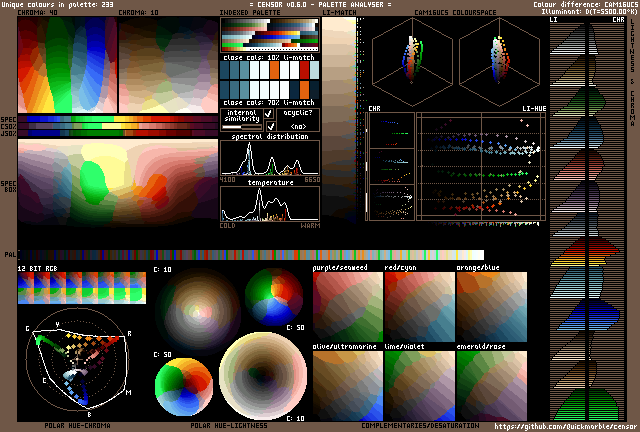
Task: Click the purple/seaweed complementary gradient square
Action: (x=347, y=308)
